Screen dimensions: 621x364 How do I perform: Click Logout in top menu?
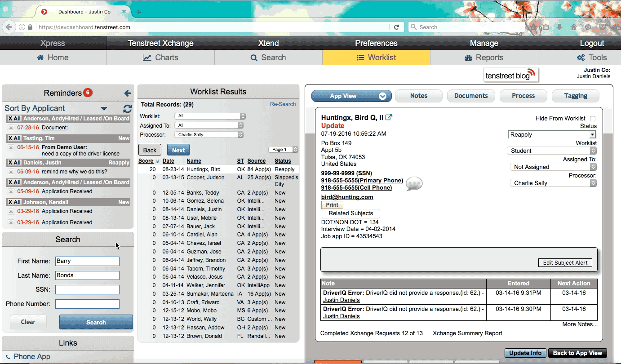click(592, 43)
